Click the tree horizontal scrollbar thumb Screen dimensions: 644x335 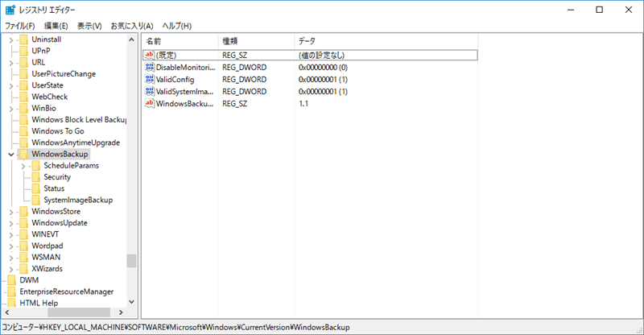pyautogui.click(x=79, y=312)
